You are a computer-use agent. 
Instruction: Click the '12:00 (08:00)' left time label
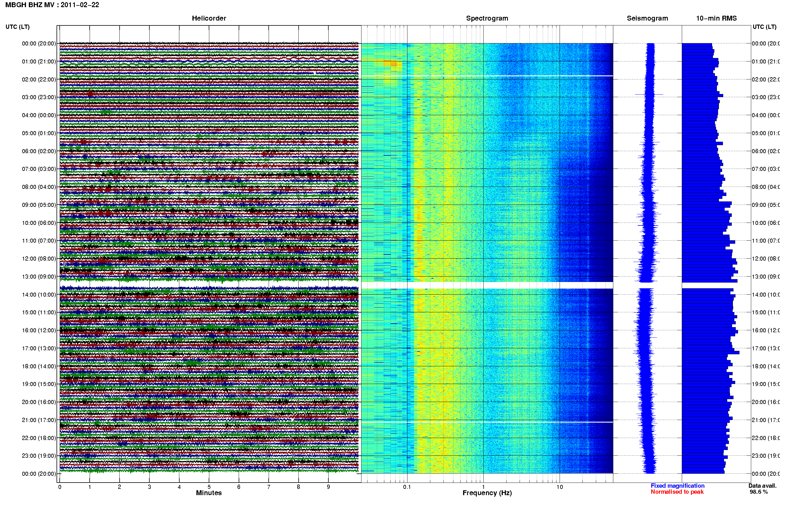click(x=39, y=259)
